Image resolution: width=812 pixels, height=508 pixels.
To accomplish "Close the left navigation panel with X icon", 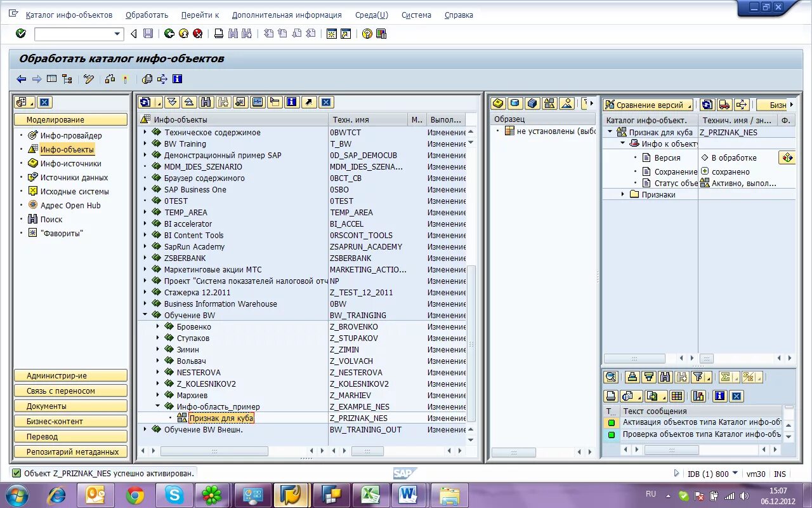I will 44,102.
